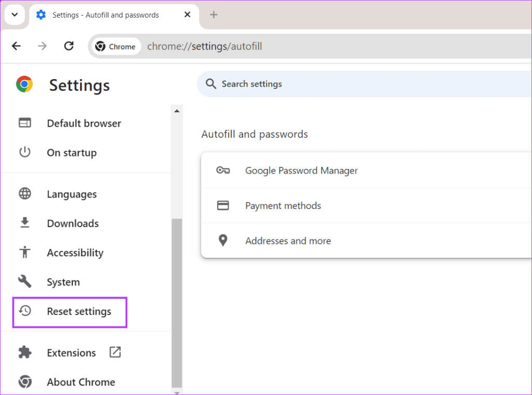Click the Autofill and passwords heading
The image size is (532, 395).
coord(255,134)
